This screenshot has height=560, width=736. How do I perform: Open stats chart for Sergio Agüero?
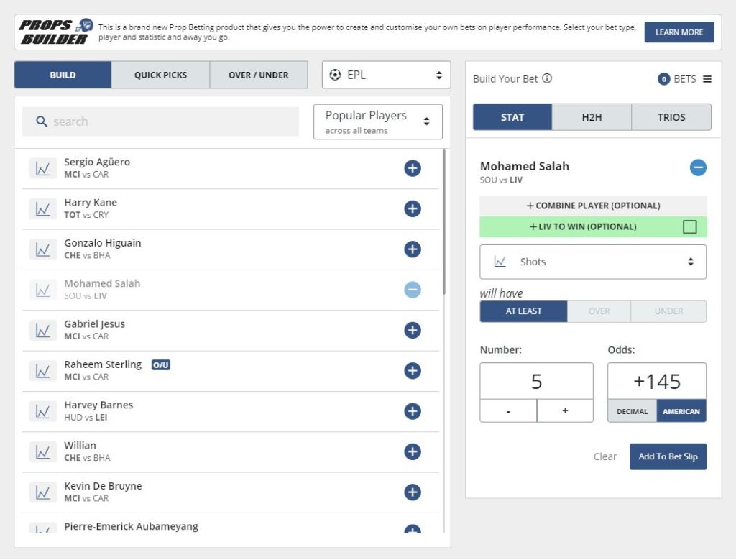tap(42, 168)
